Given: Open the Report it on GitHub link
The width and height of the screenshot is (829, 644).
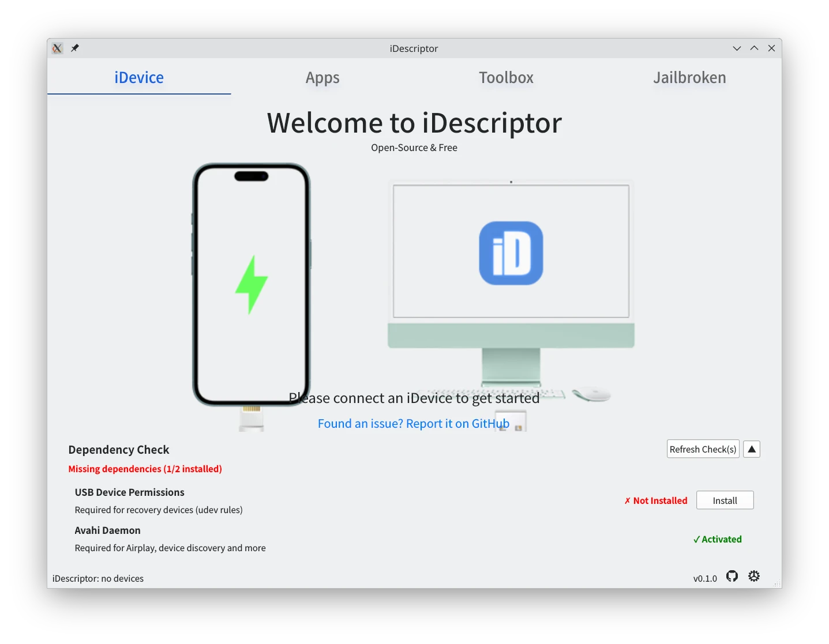Looking at the screenshot, I should coord(413,424).
